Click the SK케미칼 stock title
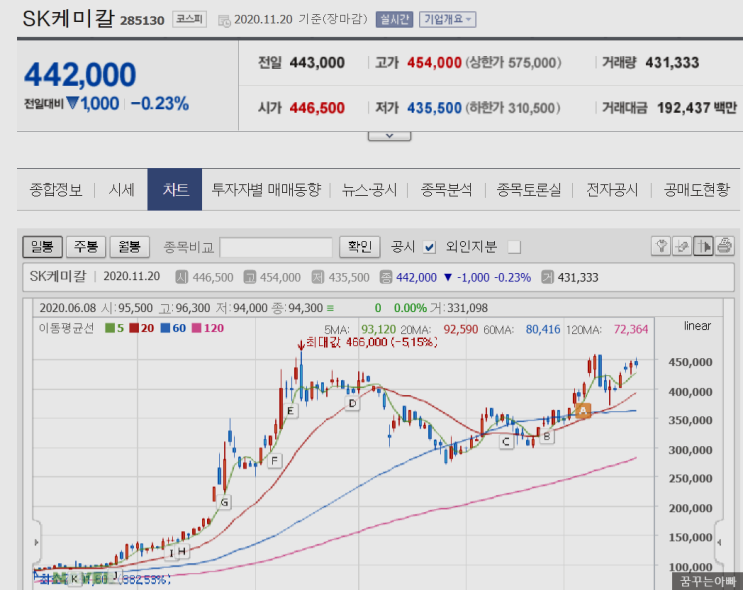The height and width of the screenshot is (590, 743). 68,19
